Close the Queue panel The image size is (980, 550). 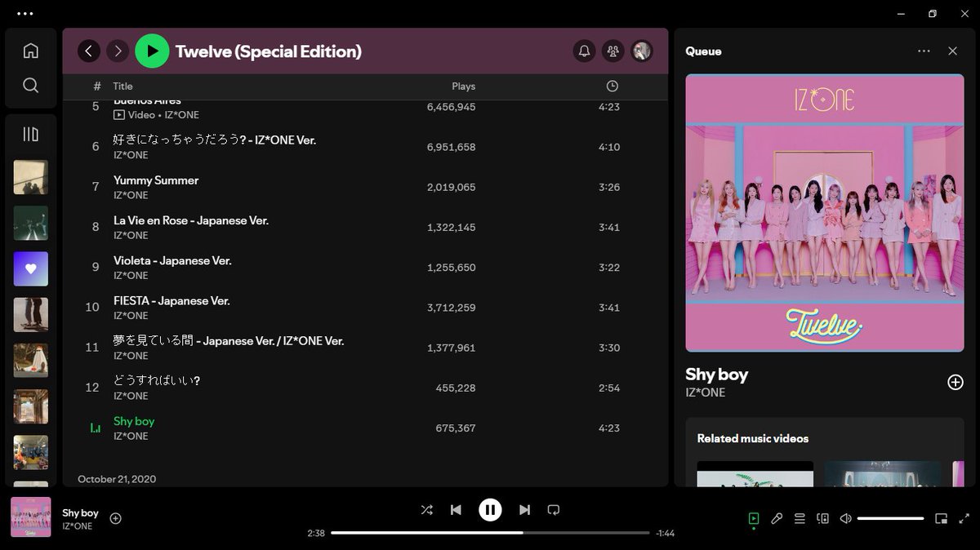pyautogui.click(x=952, y=51)
